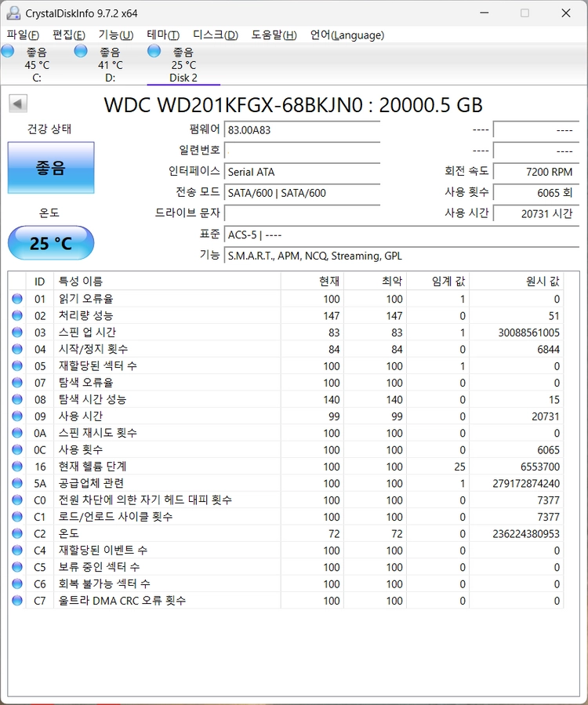
Task: Click the empty 드라이브 문자 field
Action: (x=302, y=213)
